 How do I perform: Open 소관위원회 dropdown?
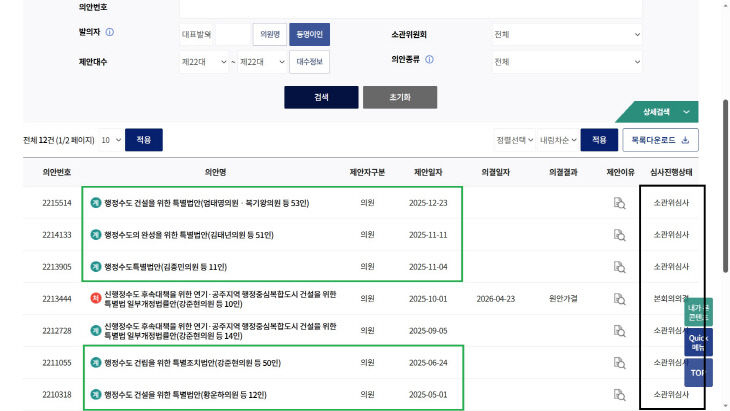[x=567, y=34]
